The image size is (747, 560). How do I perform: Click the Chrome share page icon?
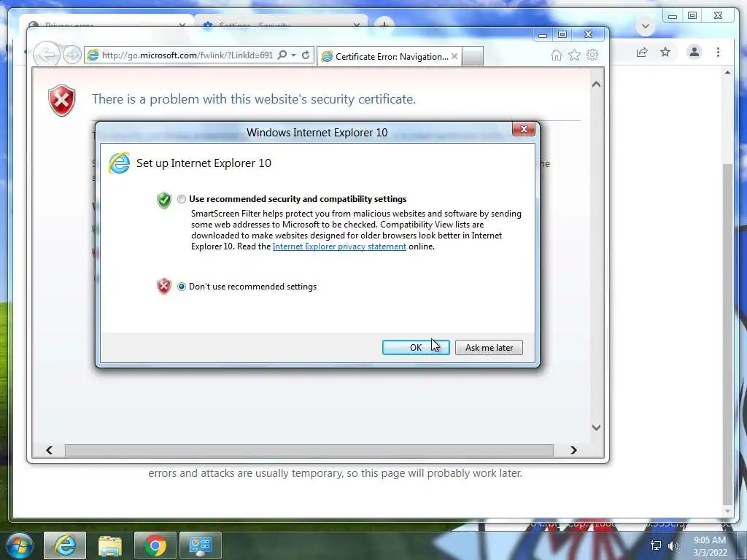tap(642, 52)
